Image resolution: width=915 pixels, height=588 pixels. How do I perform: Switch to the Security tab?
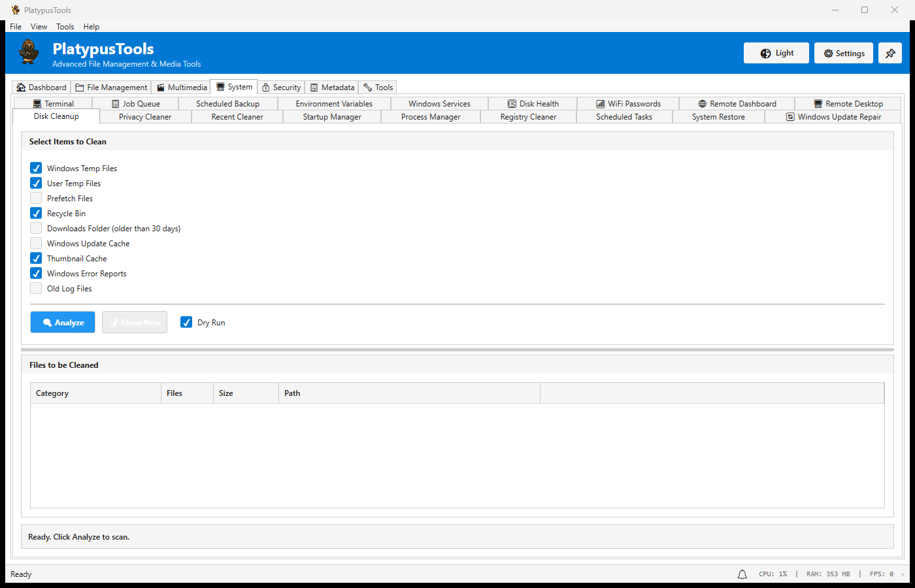point(281,87)
